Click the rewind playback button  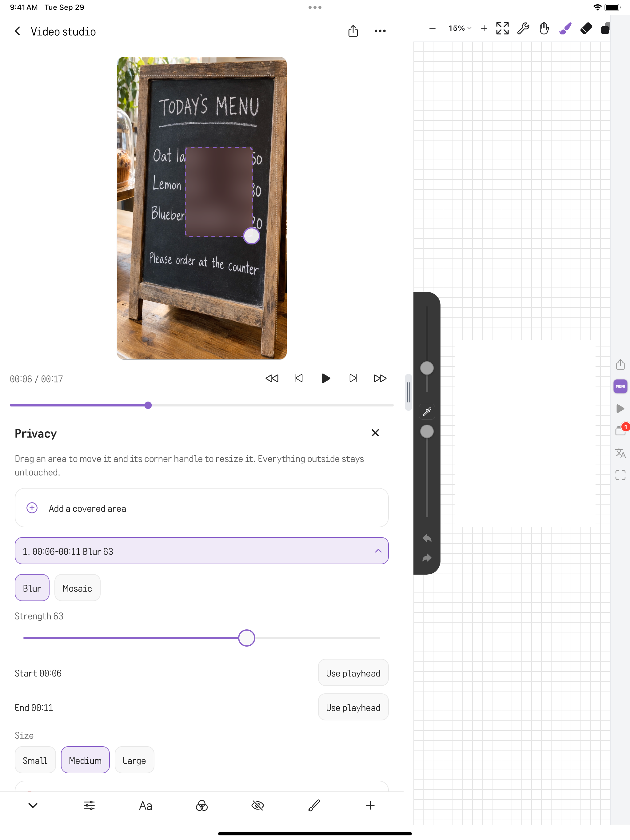[x=272, y=378]
